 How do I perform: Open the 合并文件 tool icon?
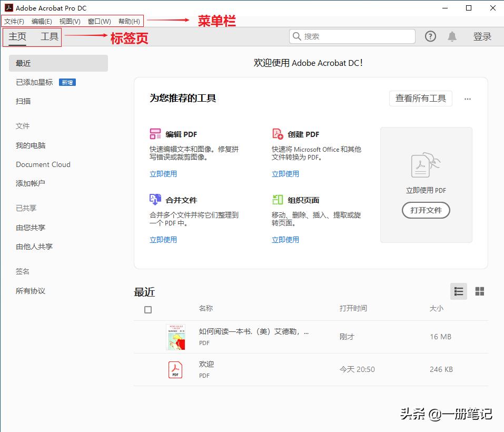[x=155, y=200]
